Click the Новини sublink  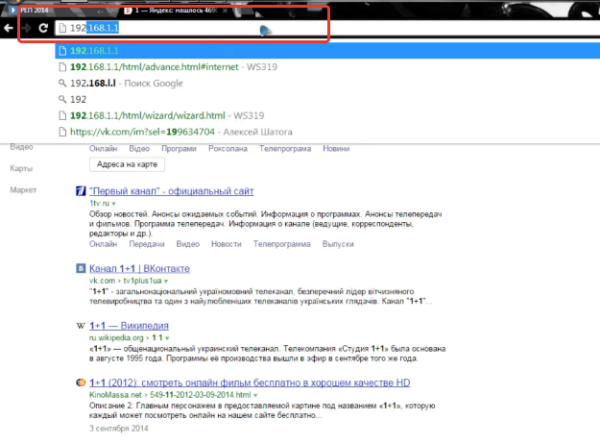[336, 149]
